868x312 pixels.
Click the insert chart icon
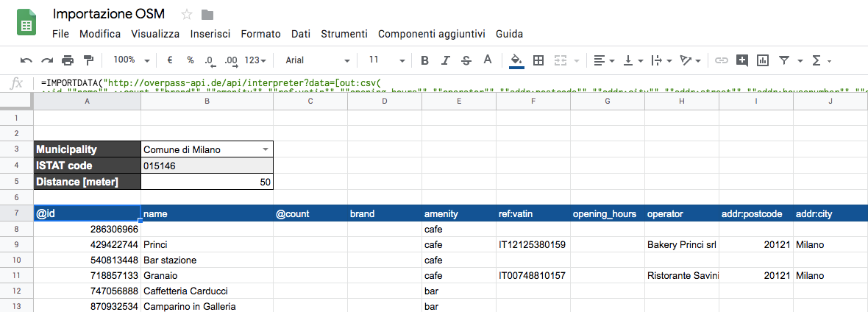pyautogui.click(x=763, y=60)
